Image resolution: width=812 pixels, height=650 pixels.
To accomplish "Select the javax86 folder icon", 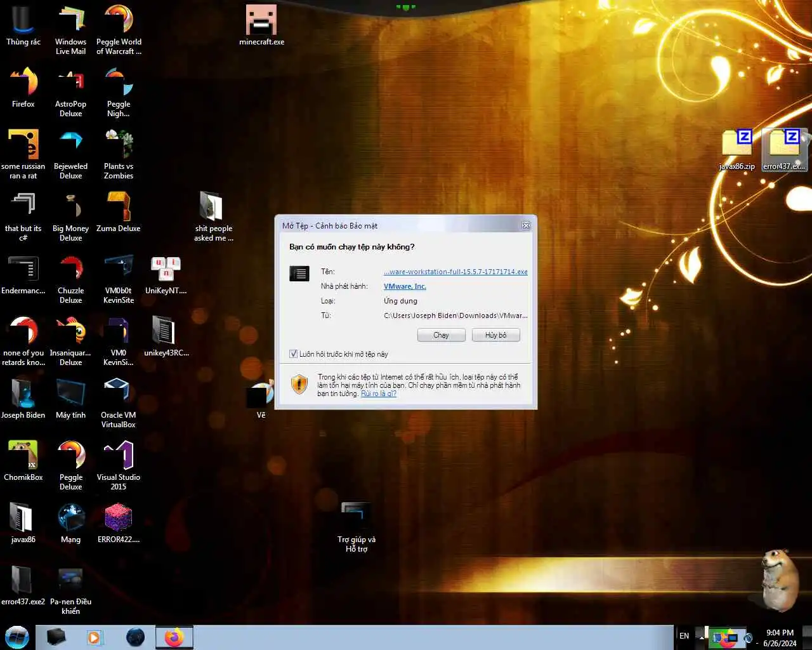I will (23, 524).
